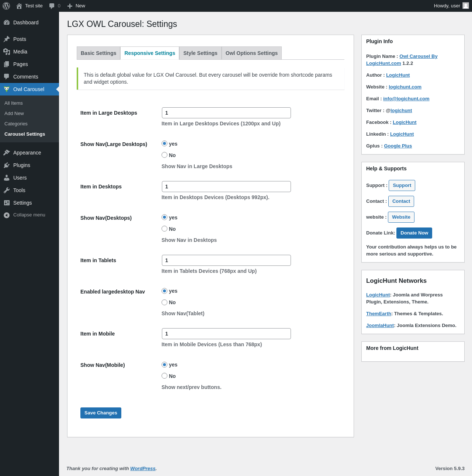
Task: Open the LogicHunt link in LogicHunt Networks
Action: [378, 295]
